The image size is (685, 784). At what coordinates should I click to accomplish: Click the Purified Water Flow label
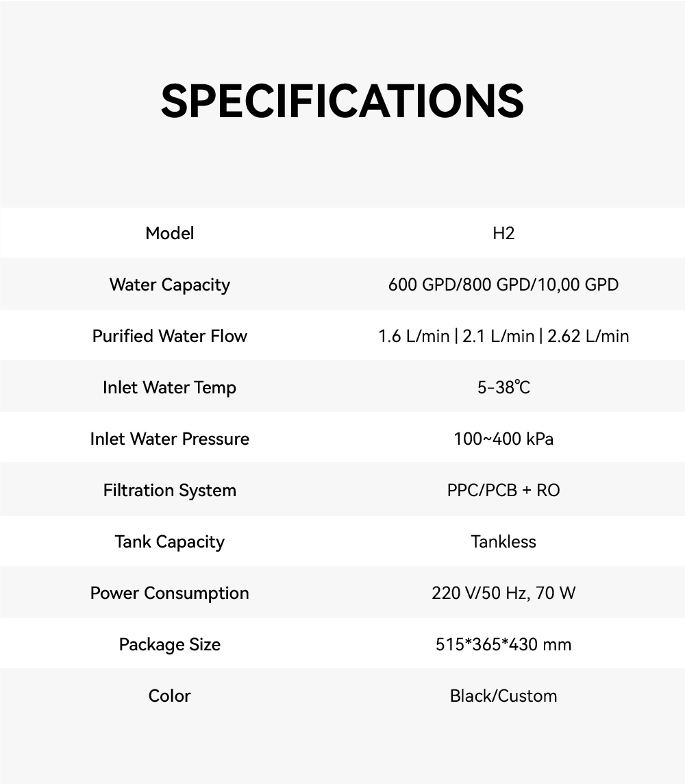click(x=170, y=336)
